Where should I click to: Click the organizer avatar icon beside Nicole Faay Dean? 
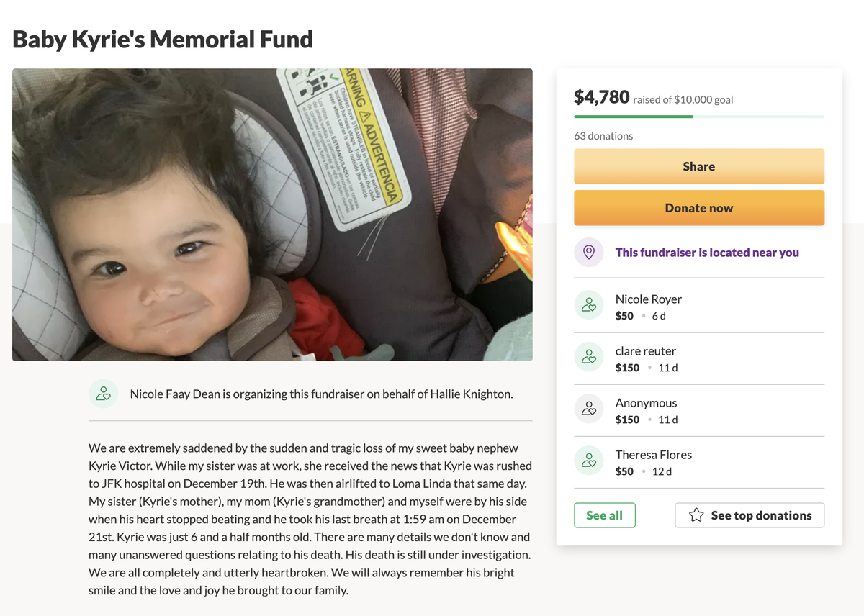tap(104, 394)
